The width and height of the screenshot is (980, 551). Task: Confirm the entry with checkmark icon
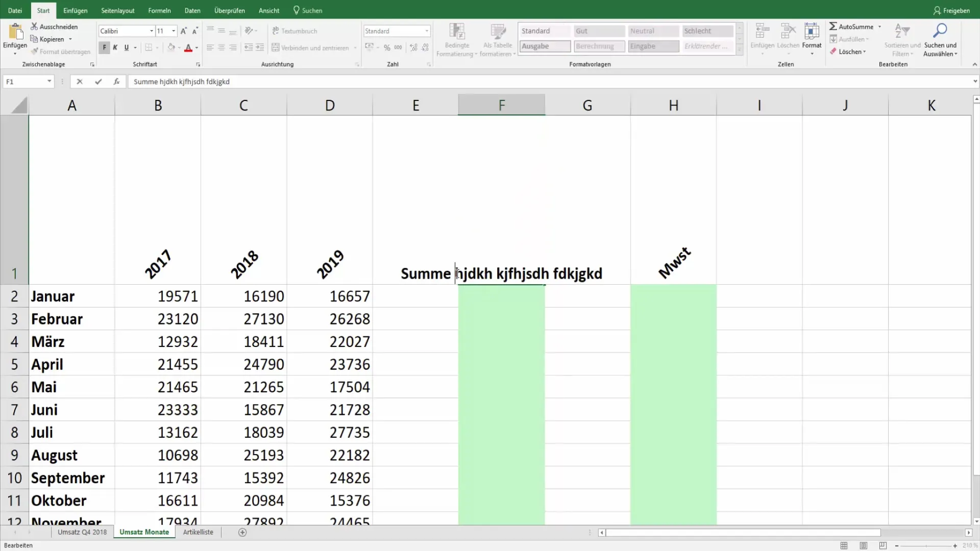coord(98,82)
